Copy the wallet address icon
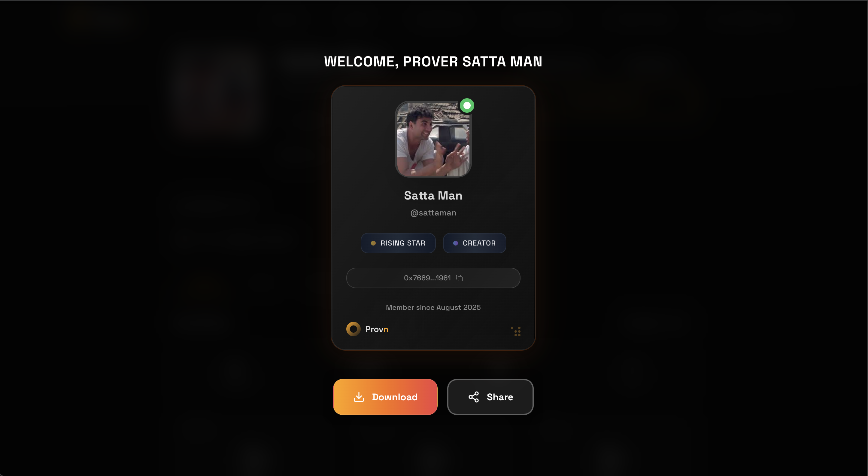The width and height of the screenshot is (868, 476). point(459,278)
